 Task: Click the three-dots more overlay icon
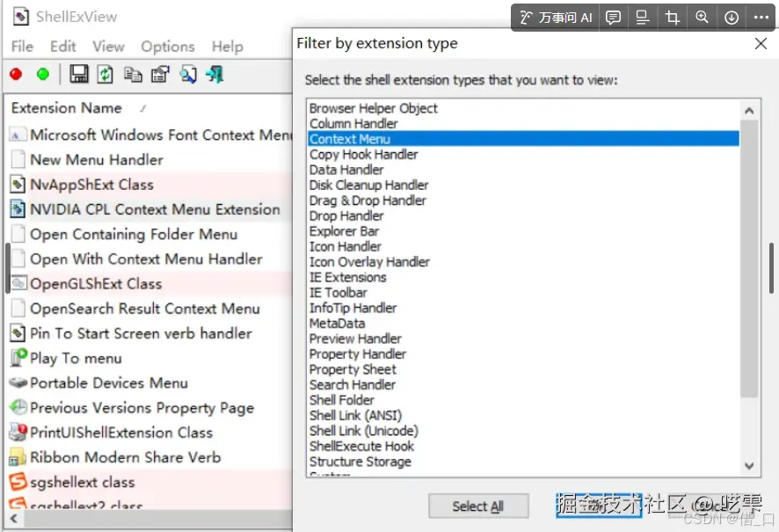click(761, 18)
